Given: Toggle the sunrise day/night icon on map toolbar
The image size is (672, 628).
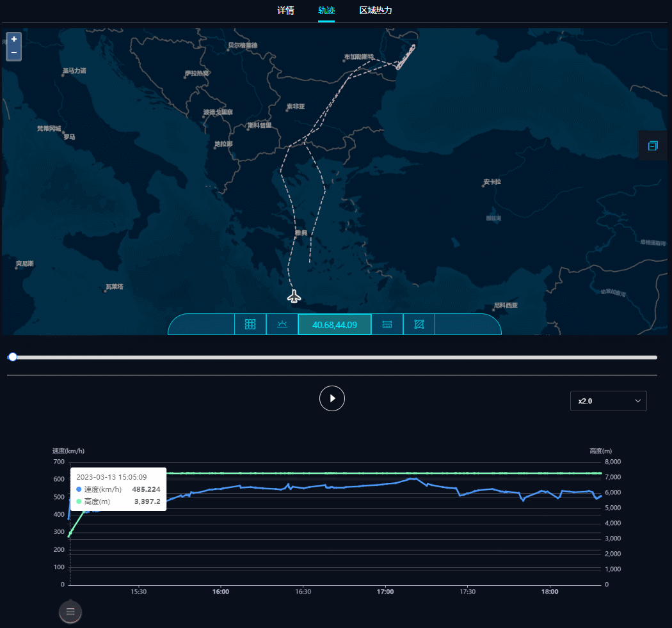Looking at the screenshot, I should (282, 324).
